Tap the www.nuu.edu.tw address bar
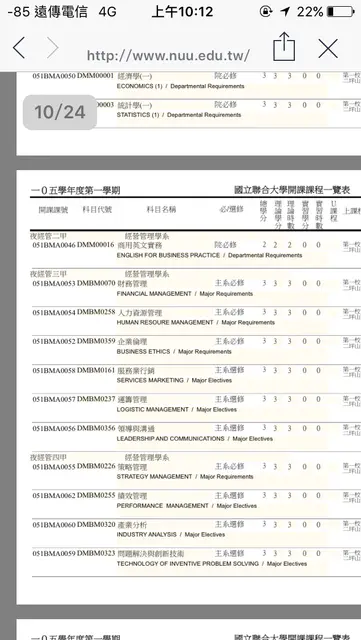This screenshot has height=640, width=361. pos(168,56)
